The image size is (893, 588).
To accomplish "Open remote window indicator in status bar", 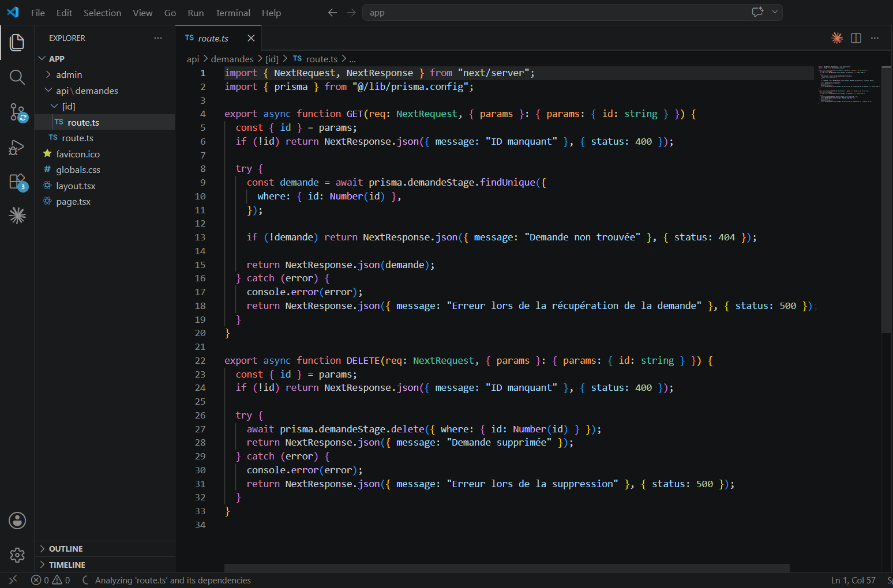I will point(13,580).
